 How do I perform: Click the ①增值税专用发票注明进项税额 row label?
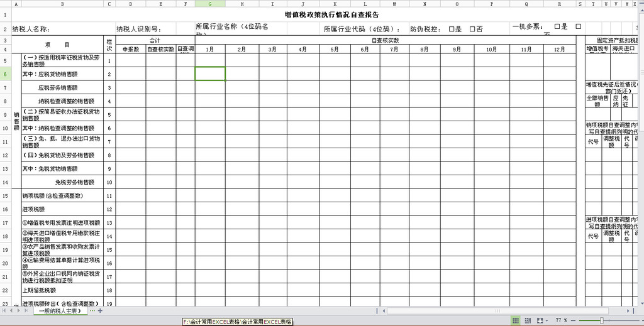61,222
